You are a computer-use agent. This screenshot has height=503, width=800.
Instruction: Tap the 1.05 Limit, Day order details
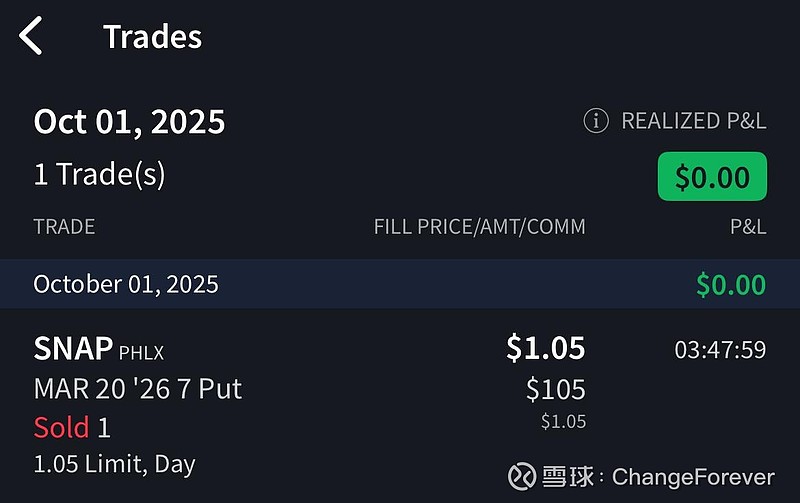point(114,464)
